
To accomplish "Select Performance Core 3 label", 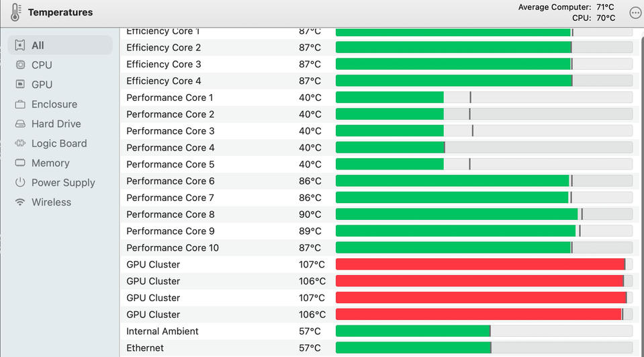I will [x=170, y=131].
